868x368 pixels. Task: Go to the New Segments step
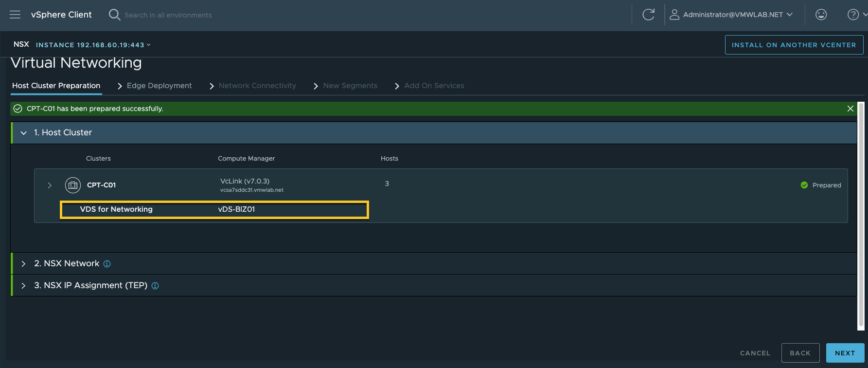(x=350, y=86)
